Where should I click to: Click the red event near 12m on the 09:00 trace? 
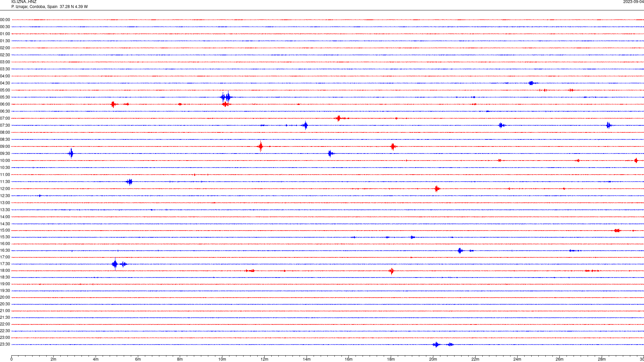click(x=261, y=146)
